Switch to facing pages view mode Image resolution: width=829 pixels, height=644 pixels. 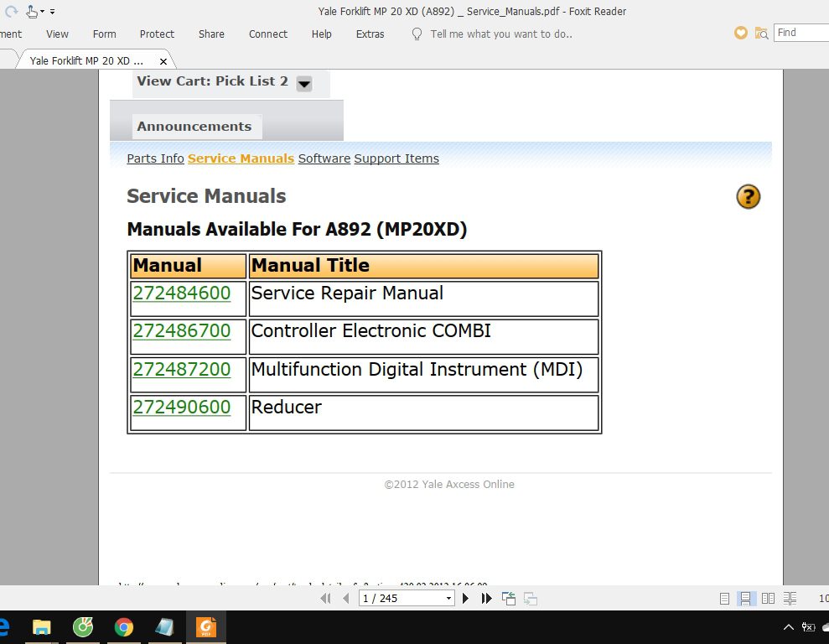[768, 598]
